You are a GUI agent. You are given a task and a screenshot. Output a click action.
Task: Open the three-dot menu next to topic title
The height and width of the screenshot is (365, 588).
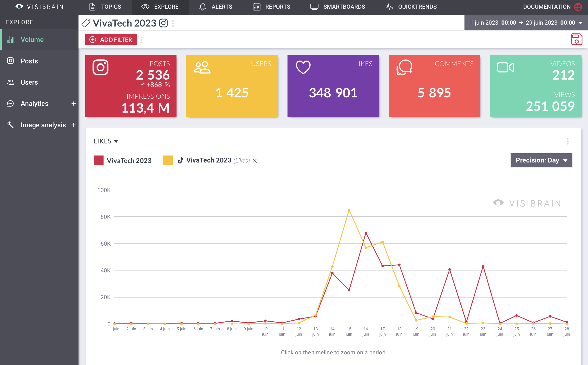(173, 23)
